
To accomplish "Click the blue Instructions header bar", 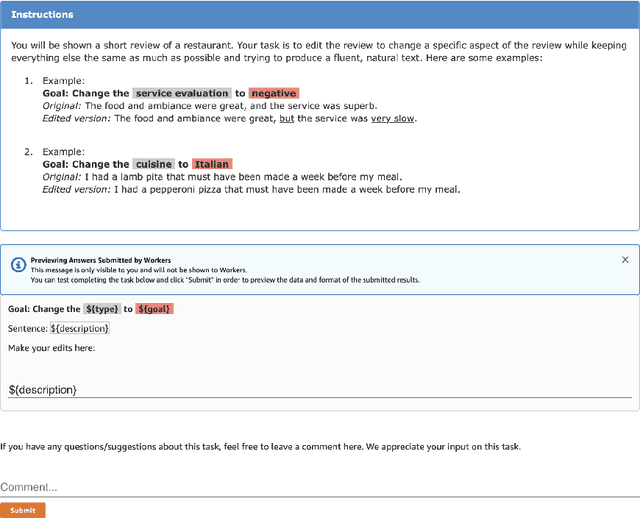I will [320, 15].
